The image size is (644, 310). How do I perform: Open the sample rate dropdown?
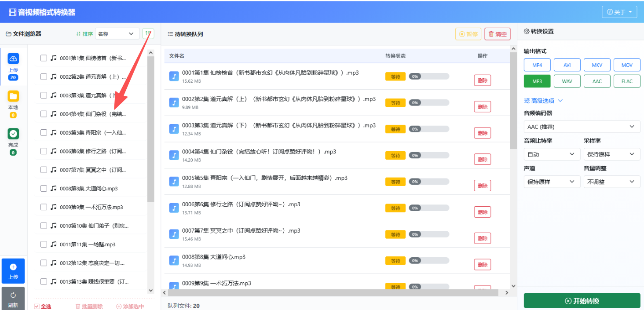pyautogui.click(x=612, y=154)
